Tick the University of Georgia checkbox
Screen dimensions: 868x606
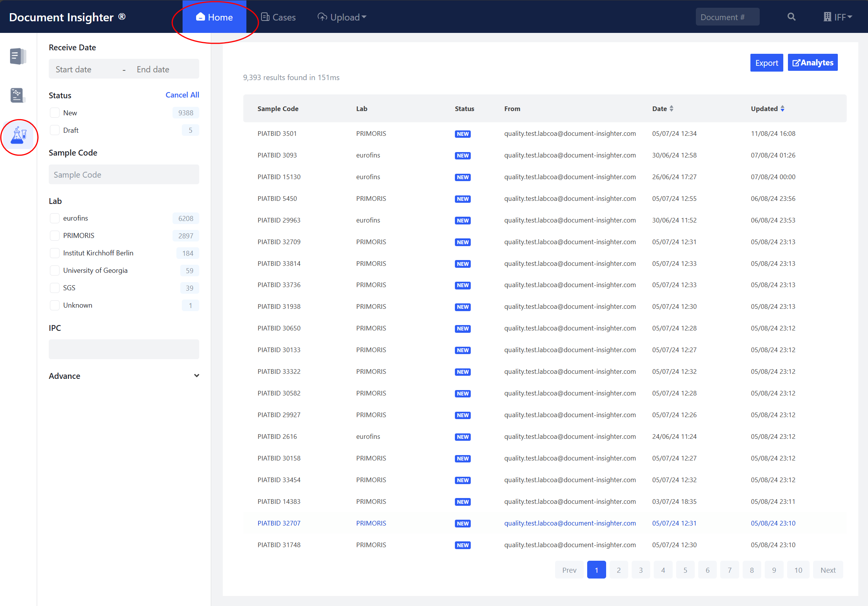tap(55, 270)
